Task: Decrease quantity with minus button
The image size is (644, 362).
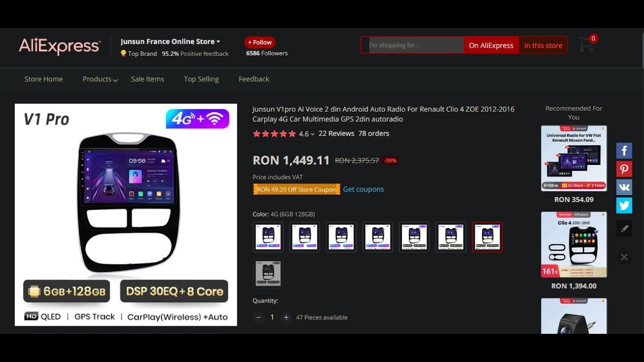Action: pos(259,317)
